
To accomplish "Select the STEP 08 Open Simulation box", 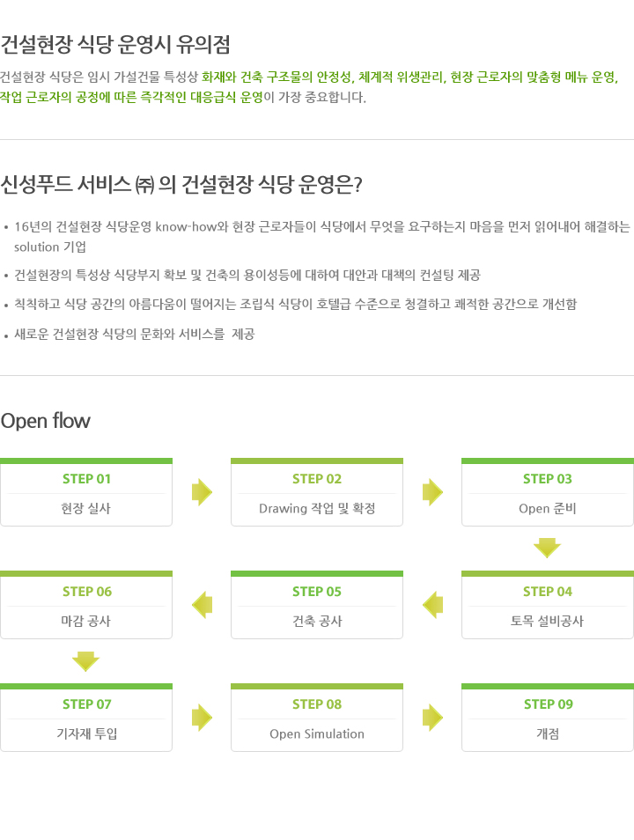I will 317,718.
